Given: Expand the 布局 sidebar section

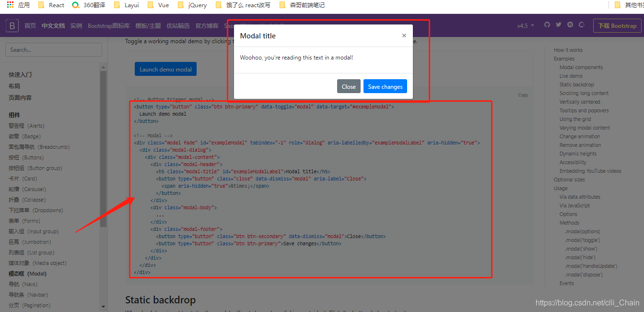Looking at the screenshot, I should [x=14, y=86].
